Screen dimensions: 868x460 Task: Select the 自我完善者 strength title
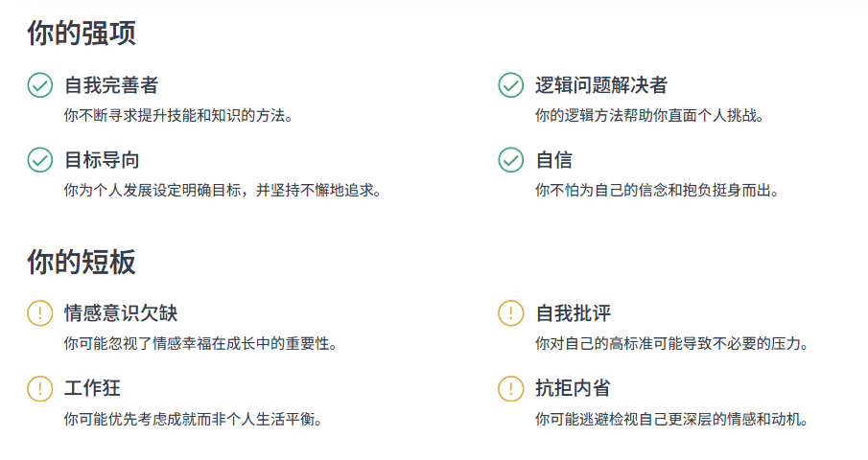(111, 85)
